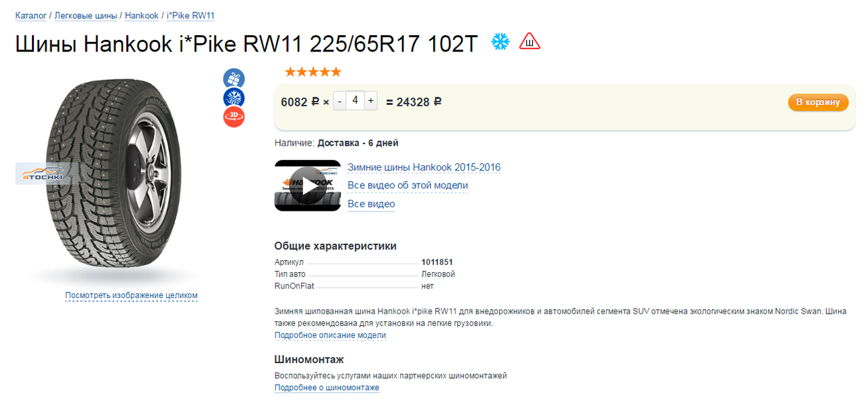The width and height of the screenshot is (868, 401).
Task: Open the Hankook breadcrumb link
Action: point(142,16)
